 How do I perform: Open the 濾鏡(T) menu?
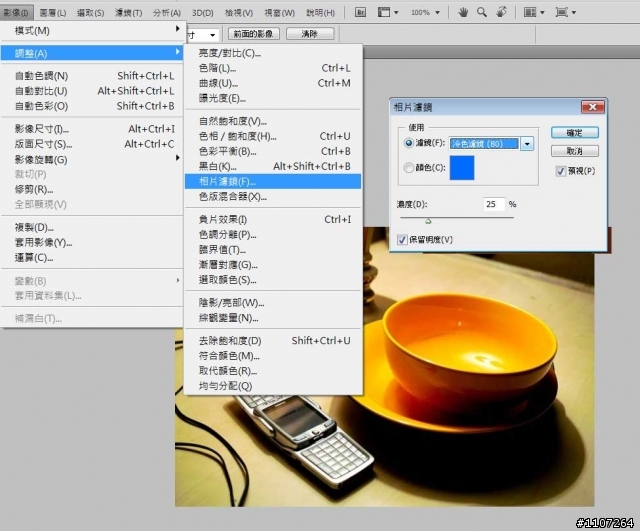click(129, 13)
